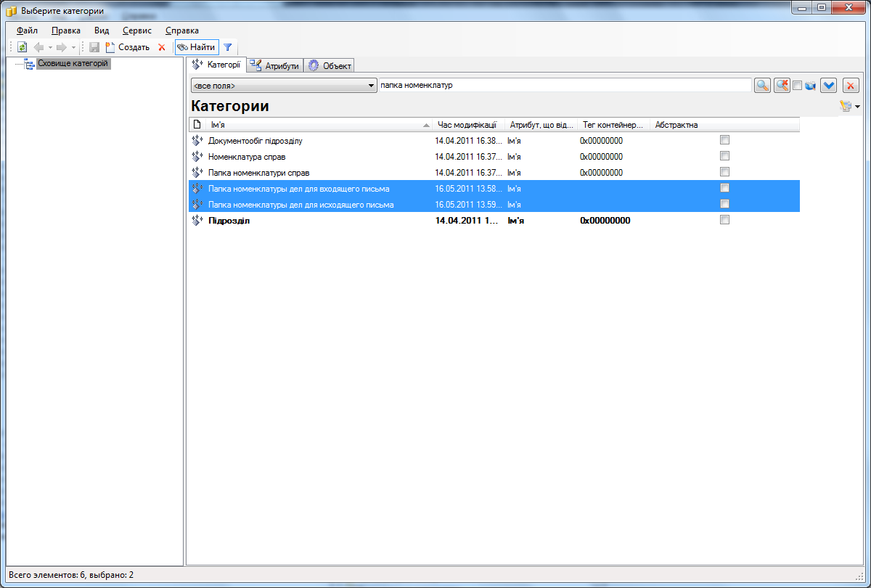Open the back navigation history dropdown arrow
Viewport: 871px width, 588px height.
click(50, 47)
